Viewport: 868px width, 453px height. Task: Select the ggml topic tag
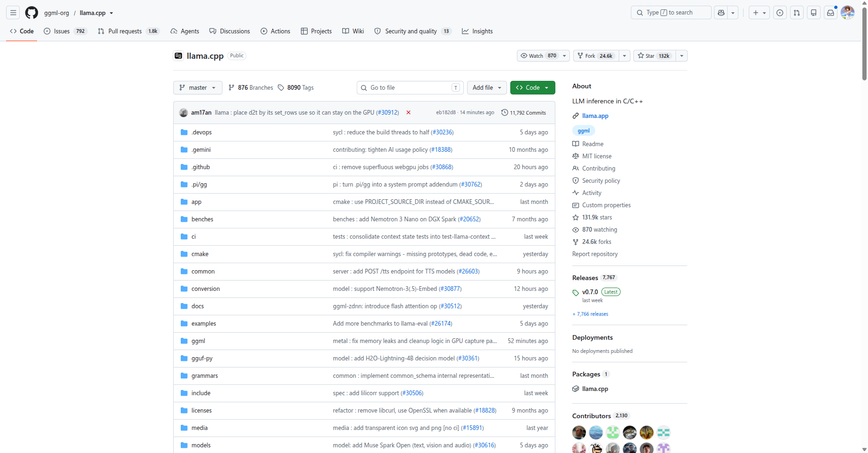click(x=584, y=131)
